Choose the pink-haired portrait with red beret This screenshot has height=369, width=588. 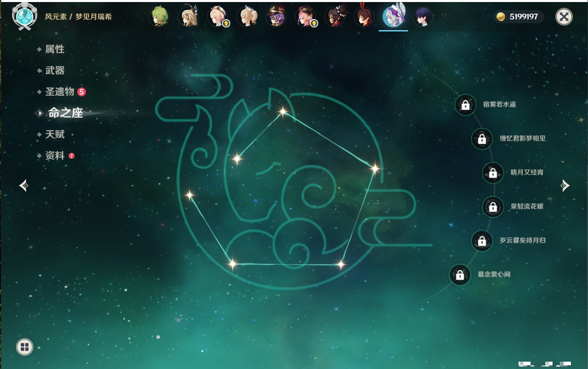[306, 17]
